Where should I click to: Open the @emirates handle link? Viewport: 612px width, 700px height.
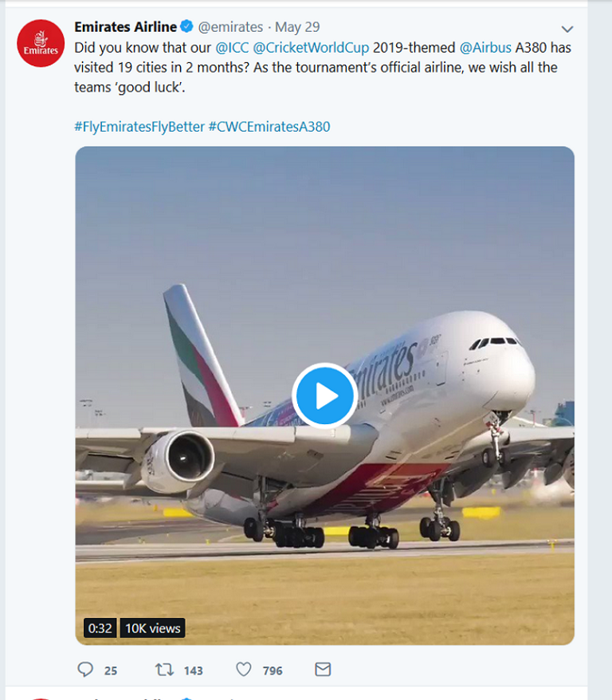click(x=230, y=27)
